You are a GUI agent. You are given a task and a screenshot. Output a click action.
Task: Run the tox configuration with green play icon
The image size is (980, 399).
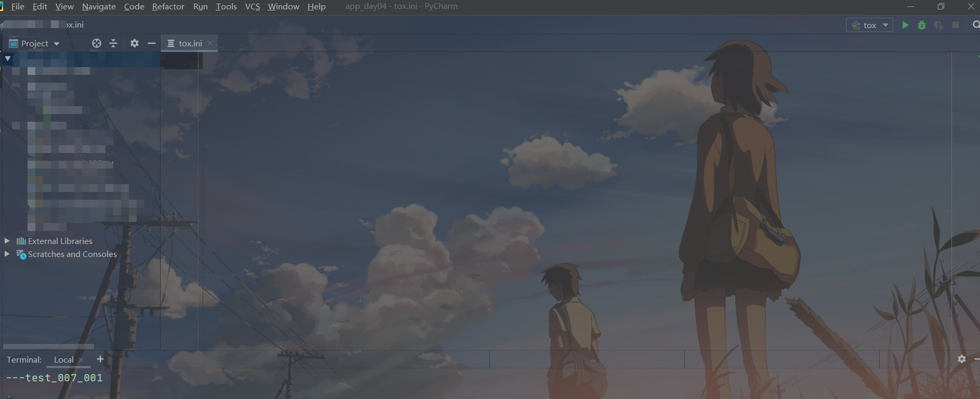(x=905, y=25)
